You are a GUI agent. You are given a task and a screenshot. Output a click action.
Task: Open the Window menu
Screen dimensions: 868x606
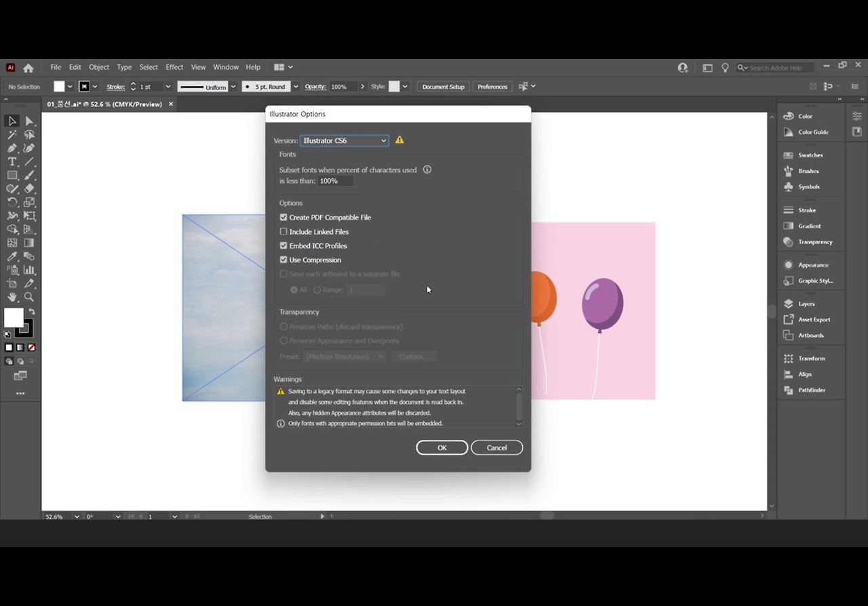pyautogui.click(x=226, y=67)
